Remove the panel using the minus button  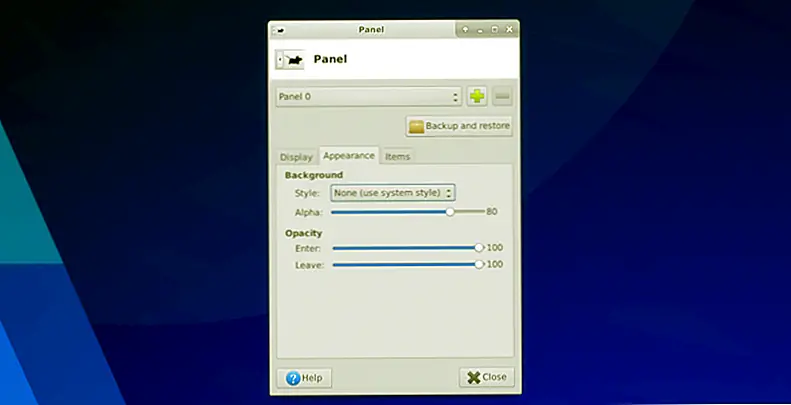(x=503, y=97)
